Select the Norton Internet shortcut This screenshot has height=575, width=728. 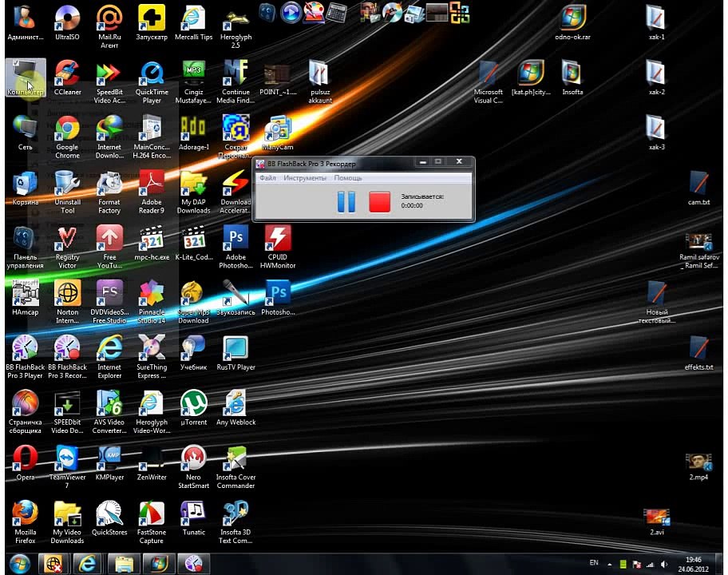(67, 302)
